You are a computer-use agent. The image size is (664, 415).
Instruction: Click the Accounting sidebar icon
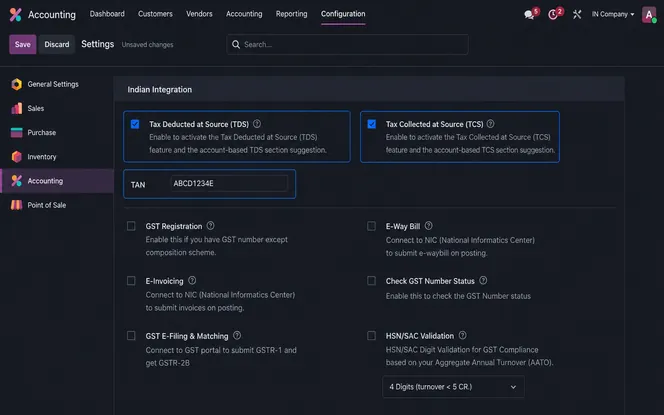coord(17,181)
